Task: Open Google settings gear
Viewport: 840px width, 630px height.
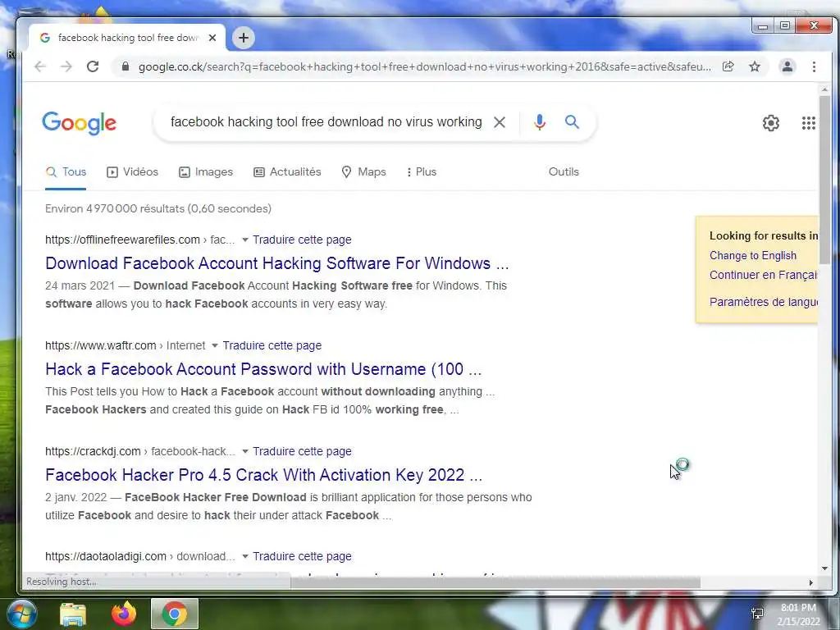Action: pyautogui.click(x=771, y=123)
